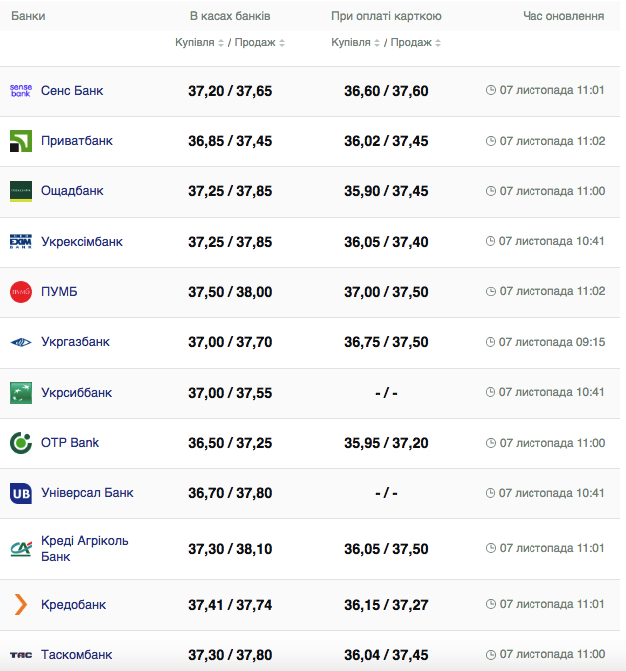This screenshot has height=671, width=626.
Task: Click the clock icon in ПУМБ row
Action: coord(491,292)
